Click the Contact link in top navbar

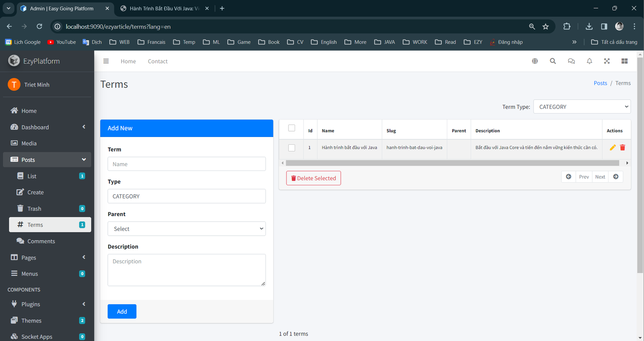point(158,61)
